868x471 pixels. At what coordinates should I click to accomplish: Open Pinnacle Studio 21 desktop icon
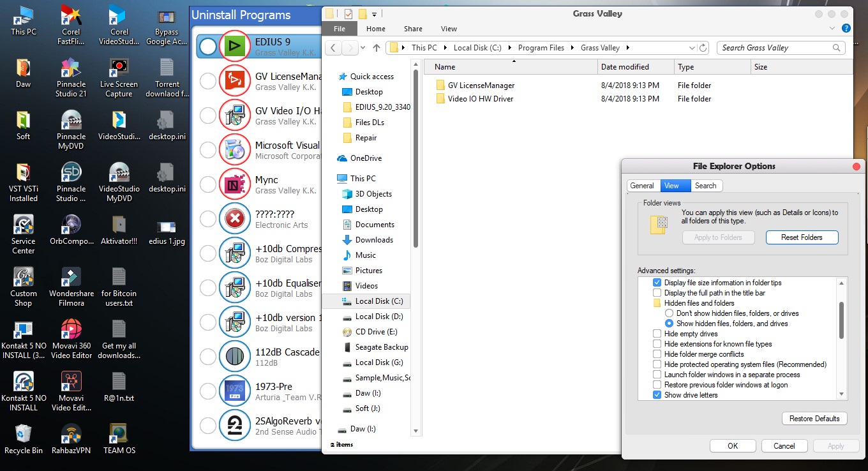71,77
